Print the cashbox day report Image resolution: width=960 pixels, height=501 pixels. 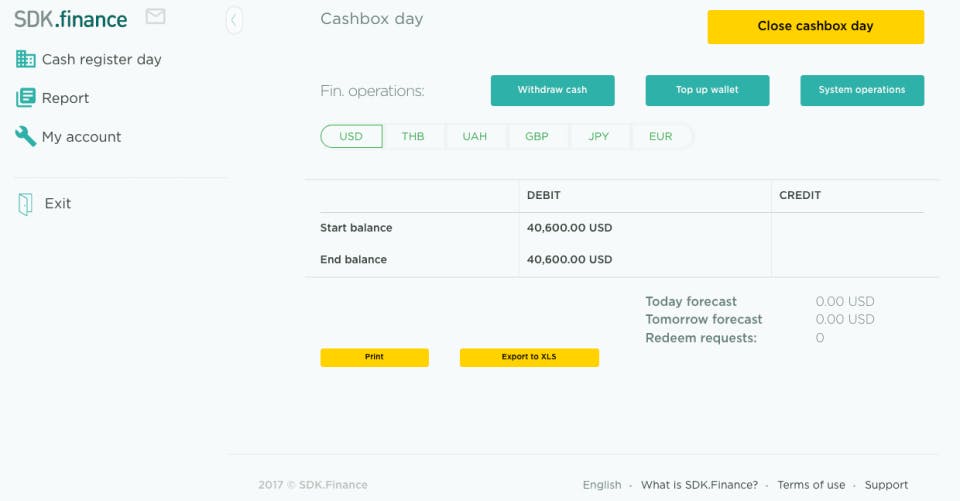point(374,357)
